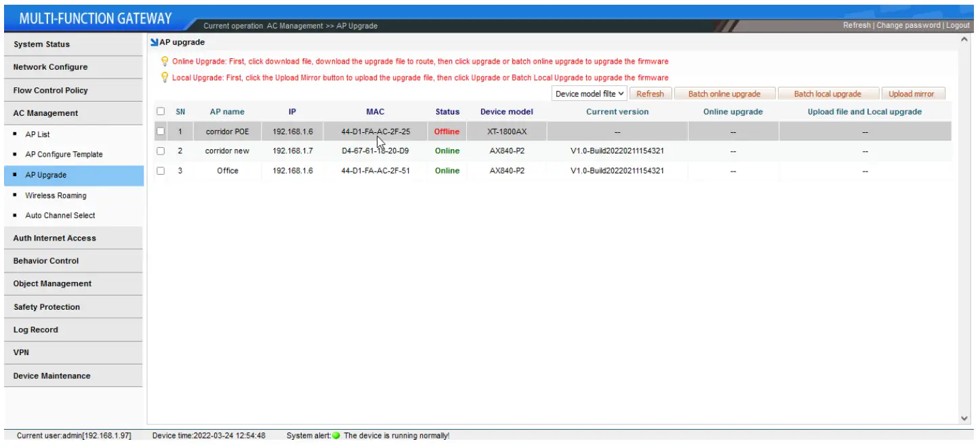Click Upload file and Local upgrade header
The image size is (980, 448).
(x=865, y=112)
